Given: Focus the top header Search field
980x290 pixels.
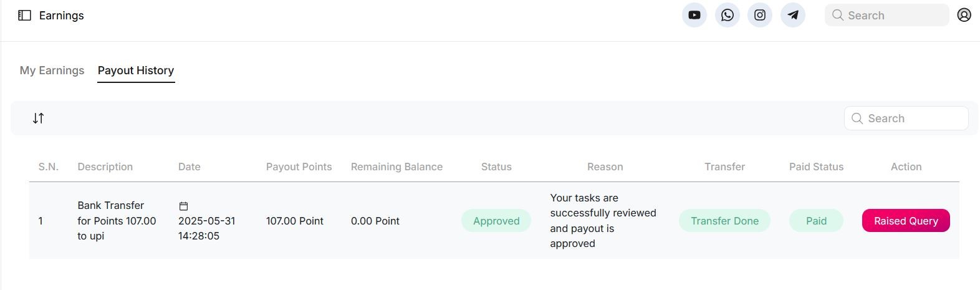Looking at the screenshot, I should (x=886, y=15).
